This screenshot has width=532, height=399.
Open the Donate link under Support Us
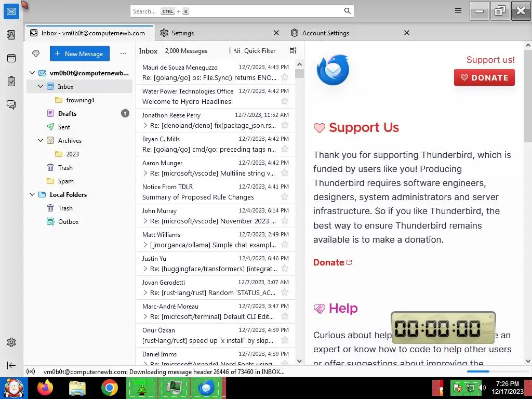[x=332, y=262]
